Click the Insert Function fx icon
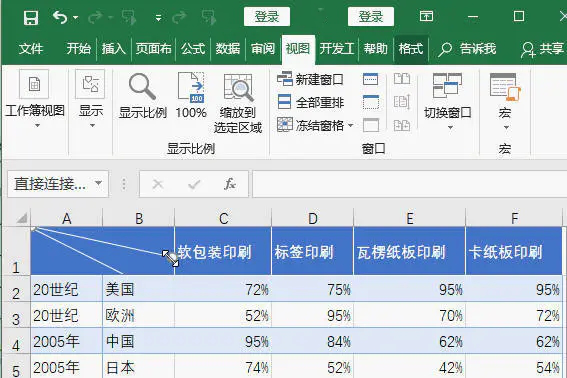567x378 pixels. click(x=230, y=184)
